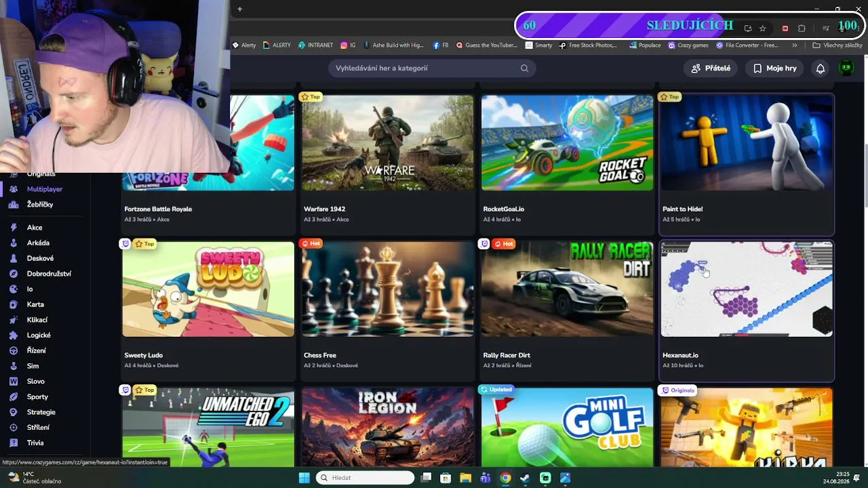The height and width of the screenshot is (488, 868).
Task: Click the Hexanaut.io title link
Action: coord(680,355)
